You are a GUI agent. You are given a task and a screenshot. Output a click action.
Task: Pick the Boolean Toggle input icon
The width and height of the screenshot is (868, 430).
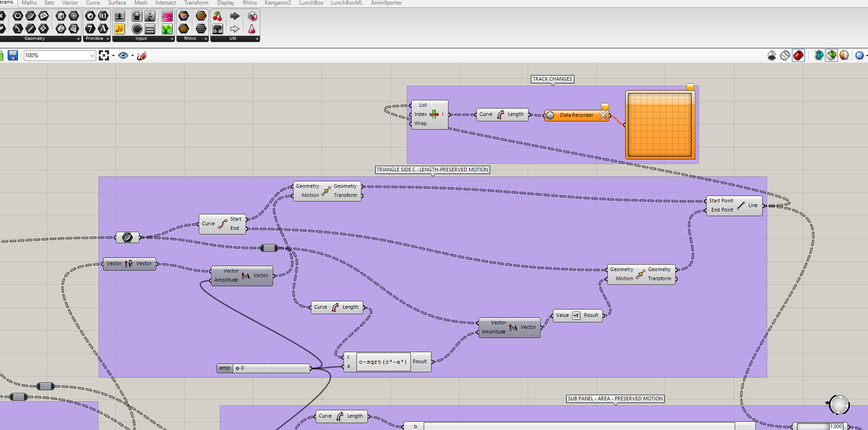tap(136, 16)
